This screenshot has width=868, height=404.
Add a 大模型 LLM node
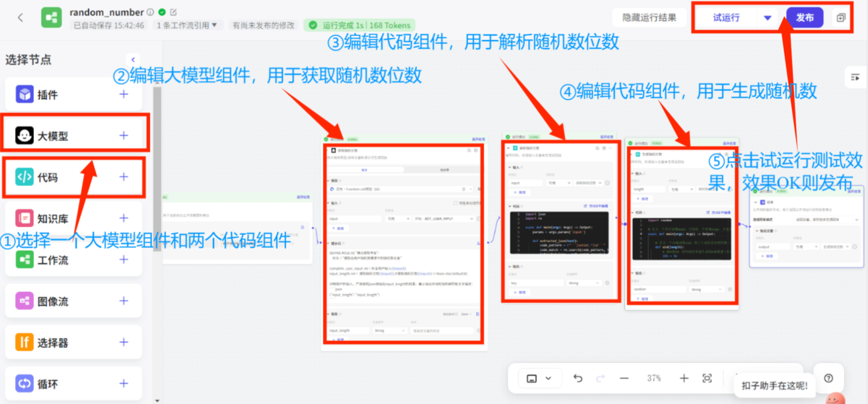(x=124, y=136)
